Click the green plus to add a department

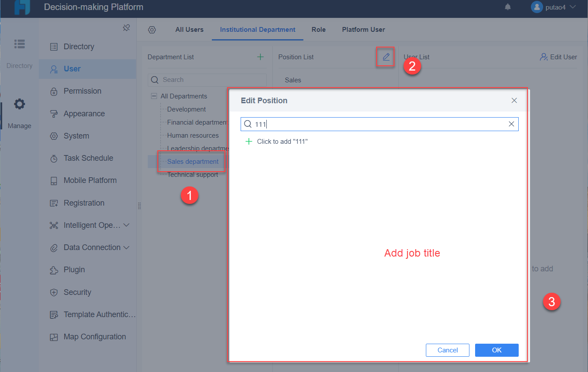[x=260, y=57]
